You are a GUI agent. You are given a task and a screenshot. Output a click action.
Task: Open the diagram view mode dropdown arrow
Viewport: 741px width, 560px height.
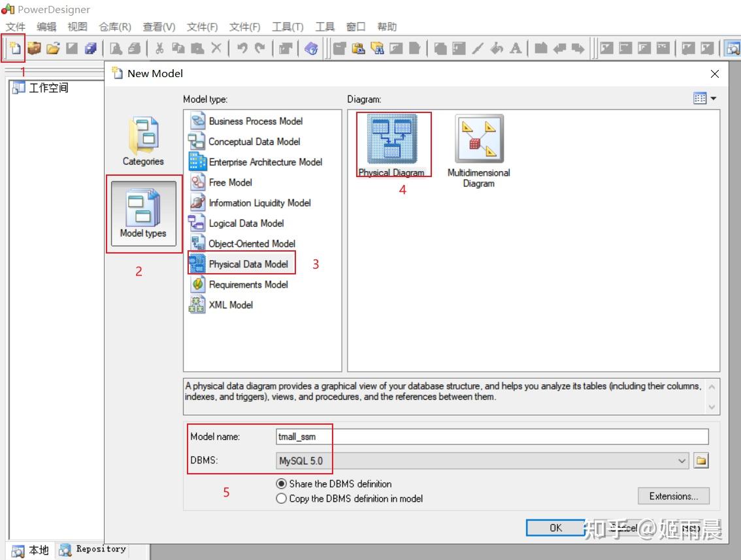click(714, 98)
